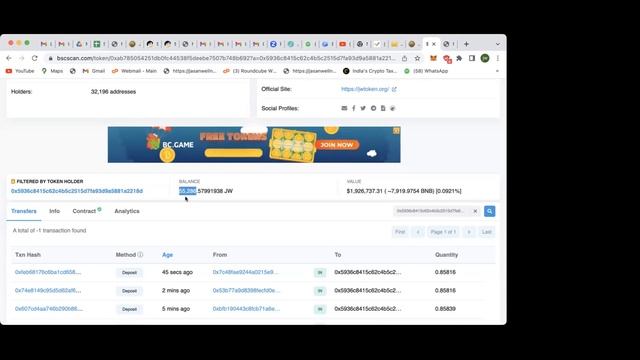The image size is (640, 360).
Task: Click IN badge in 2 mins ago row
Action: 320,291
